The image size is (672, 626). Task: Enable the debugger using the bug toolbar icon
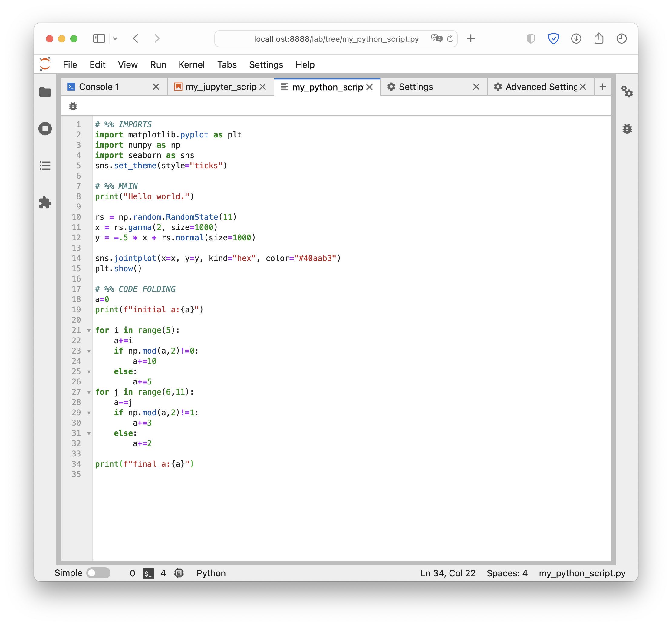click(73, 106)
